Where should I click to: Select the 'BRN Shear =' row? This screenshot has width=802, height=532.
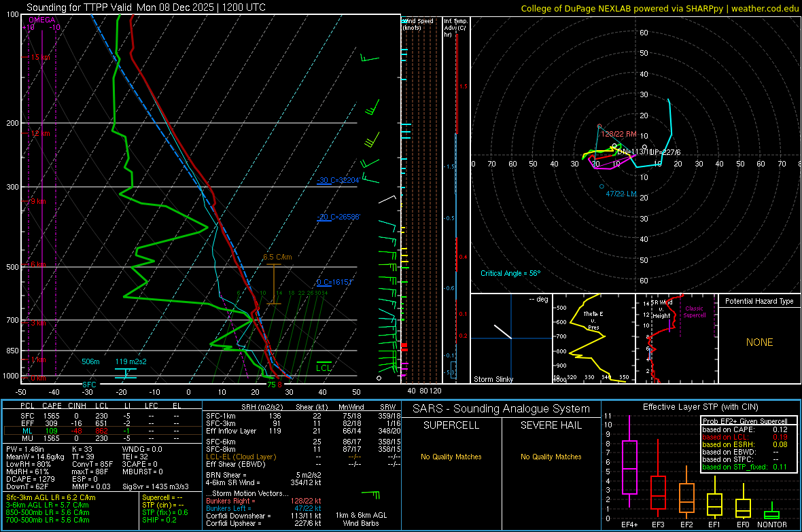click(264, 475)
